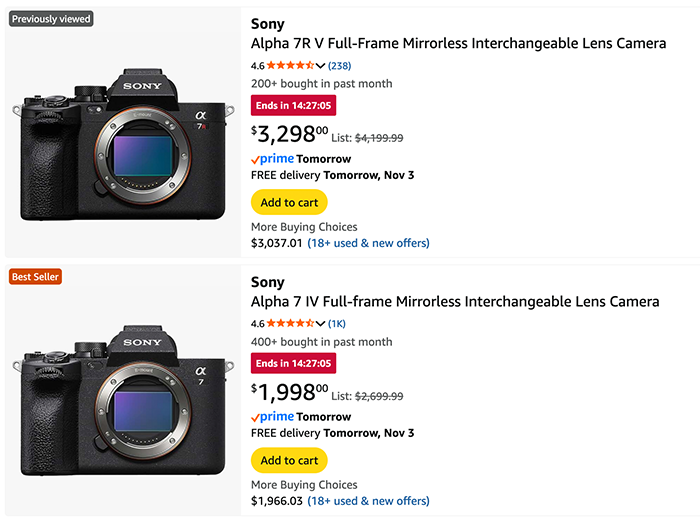
Task: Click the $1,998 deal price
Action: [x=290, y=392]
